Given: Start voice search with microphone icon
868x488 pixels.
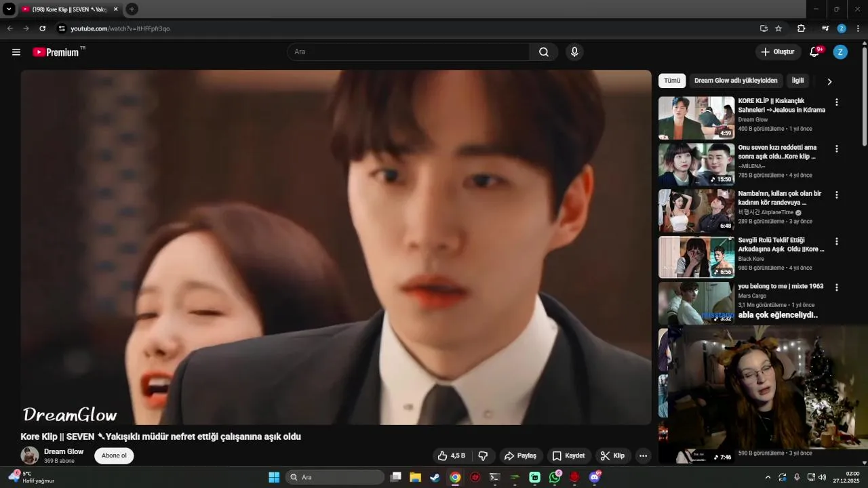Looking at the screenshot, I should click(x=574, y=52).
